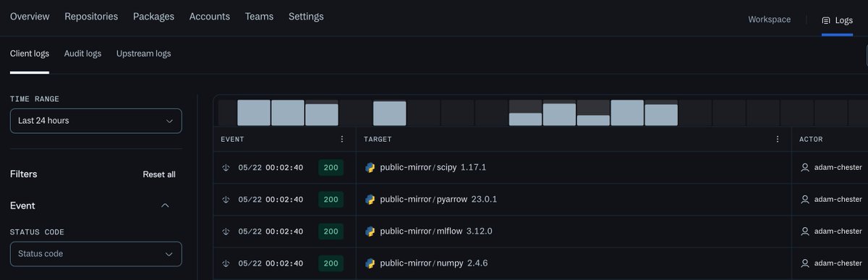Click the Actor column header
Viewport: 868px width, 280px height.
point(811,139)
